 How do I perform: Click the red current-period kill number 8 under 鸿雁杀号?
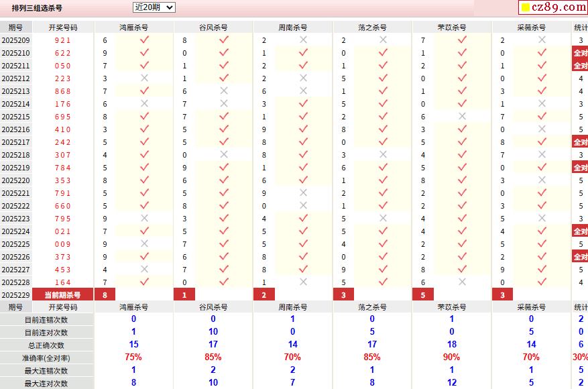point(105,295)
